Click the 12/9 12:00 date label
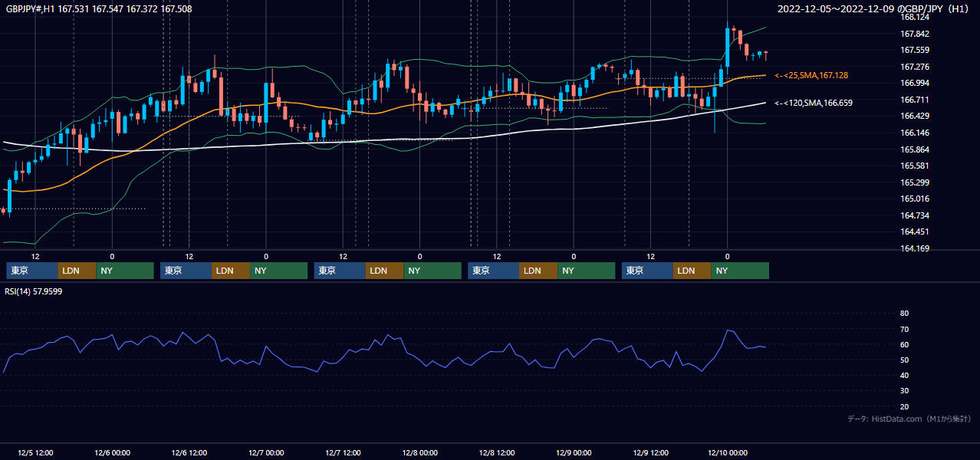This screenshot has width=980, height=460. (x=650, y=452)
